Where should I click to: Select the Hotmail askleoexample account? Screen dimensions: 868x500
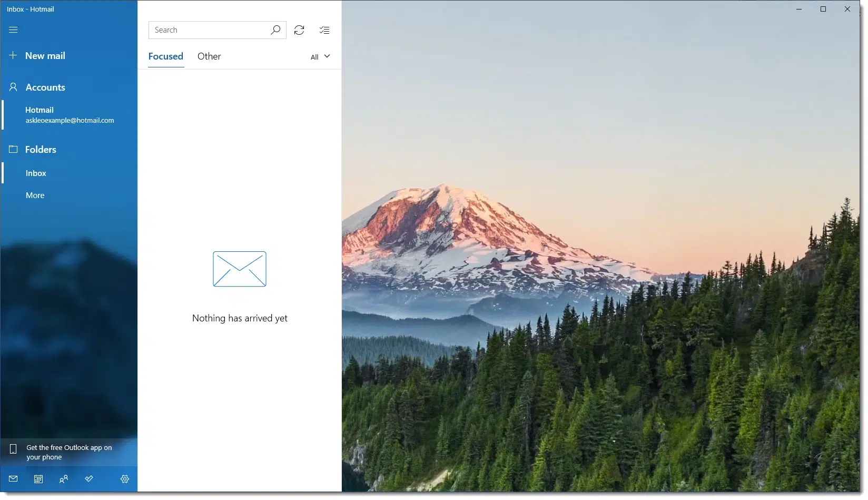coord(70,115)
